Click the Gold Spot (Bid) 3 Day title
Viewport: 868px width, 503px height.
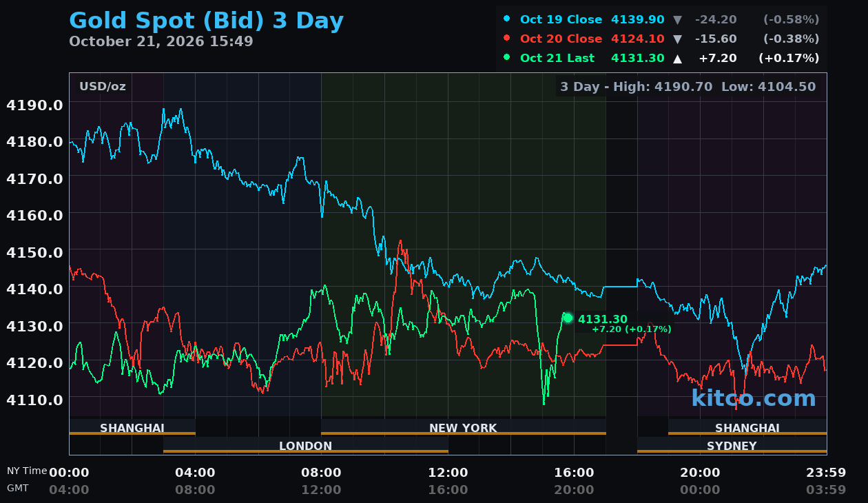(x=206, y=21)
